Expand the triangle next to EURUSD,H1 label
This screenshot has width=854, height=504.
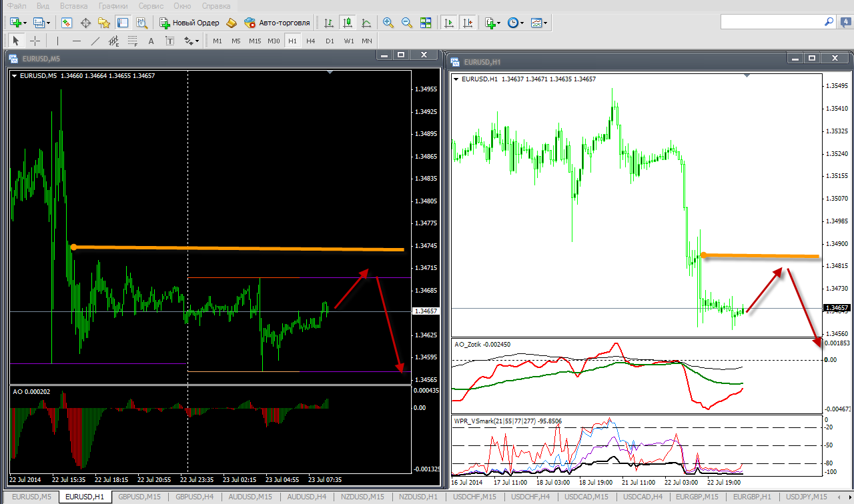[456, 79]
